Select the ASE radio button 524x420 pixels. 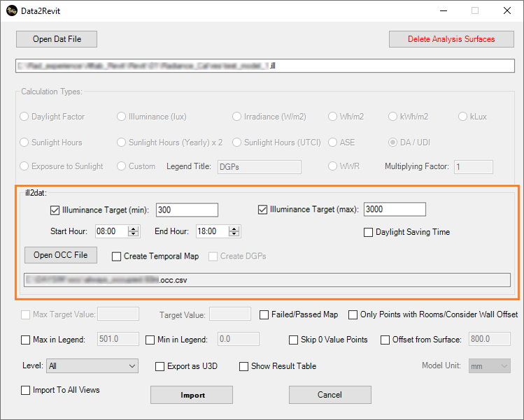332,143
